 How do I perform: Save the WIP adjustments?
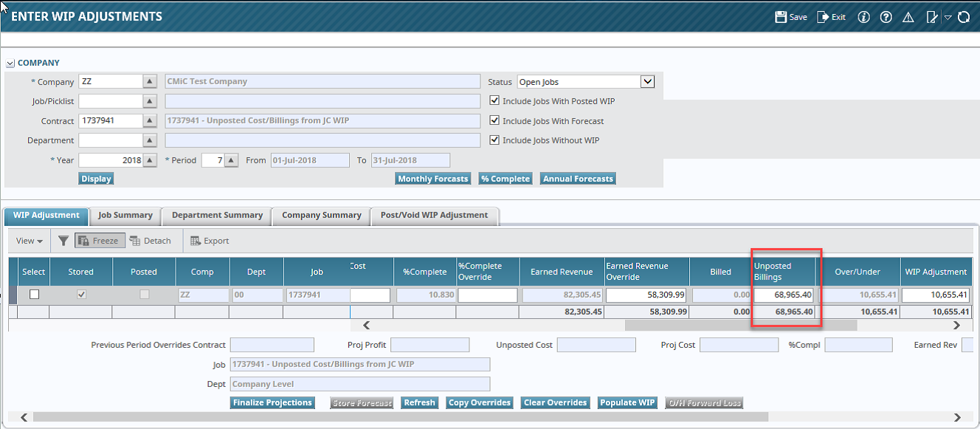[790, 16]
